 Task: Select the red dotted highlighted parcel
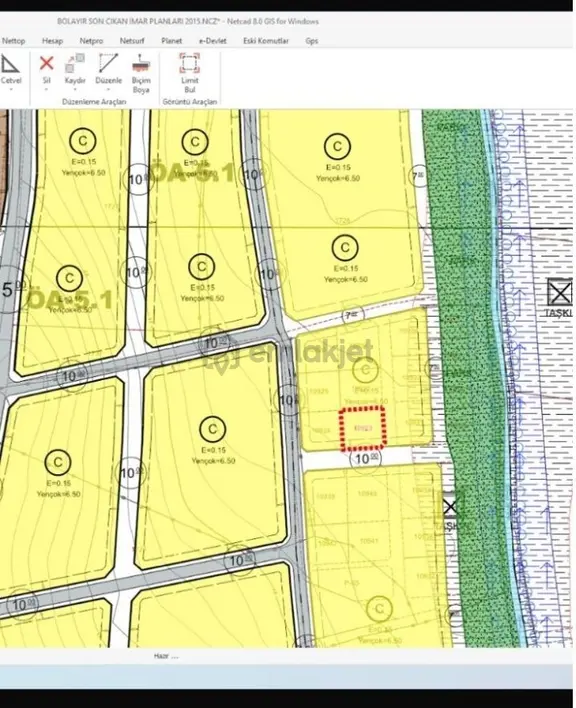coord(363,429)
